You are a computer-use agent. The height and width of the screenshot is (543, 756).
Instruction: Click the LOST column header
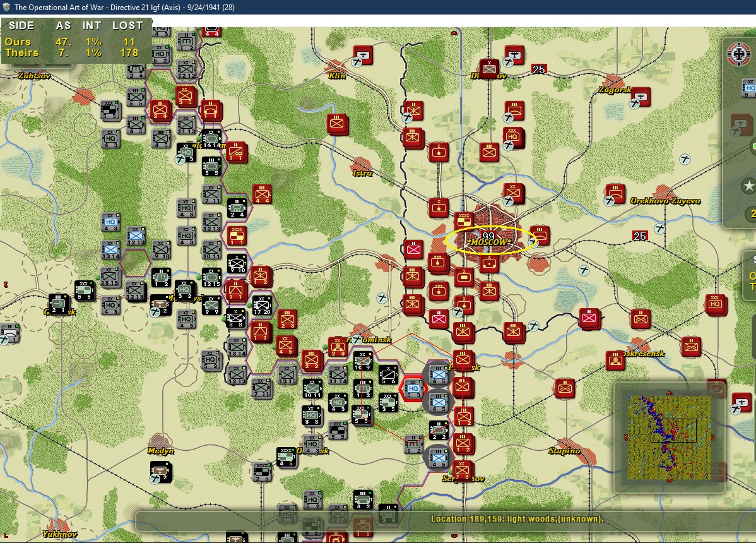pos(127,25)
